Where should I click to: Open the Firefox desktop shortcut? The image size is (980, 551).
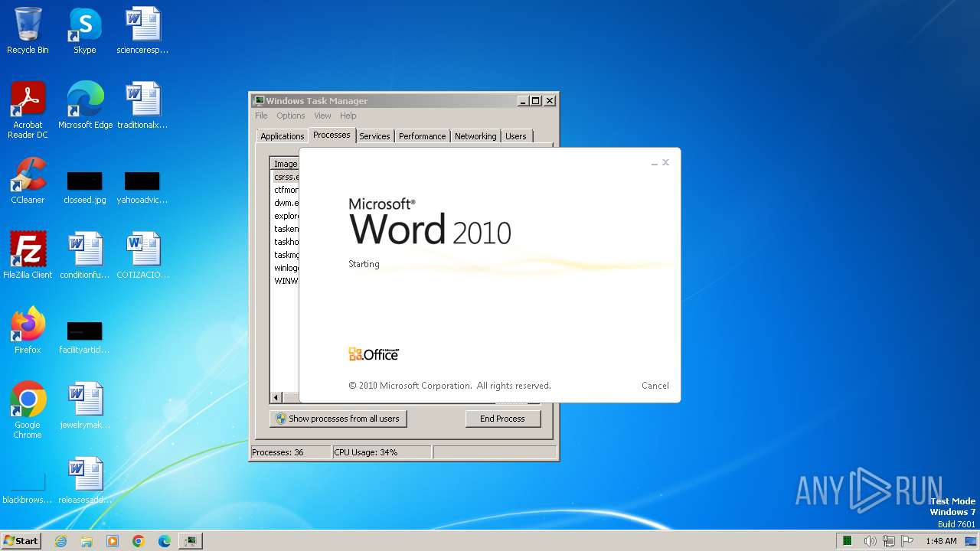[28, 331]
